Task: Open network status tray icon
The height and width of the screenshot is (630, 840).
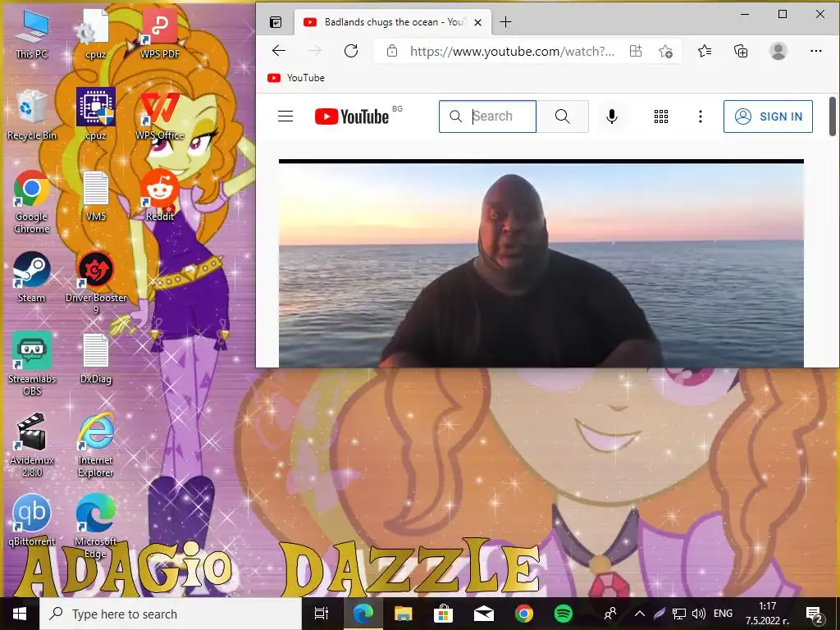Action: pos(678,614)
